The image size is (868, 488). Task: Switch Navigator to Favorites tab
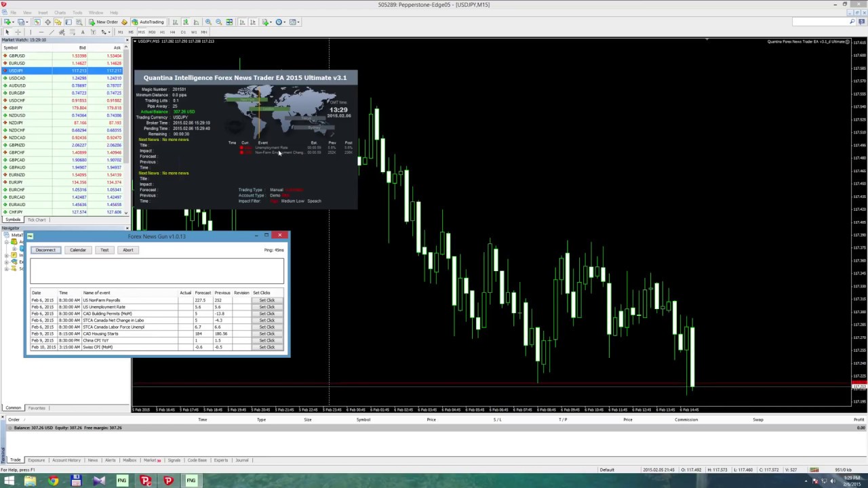(37, 408)
